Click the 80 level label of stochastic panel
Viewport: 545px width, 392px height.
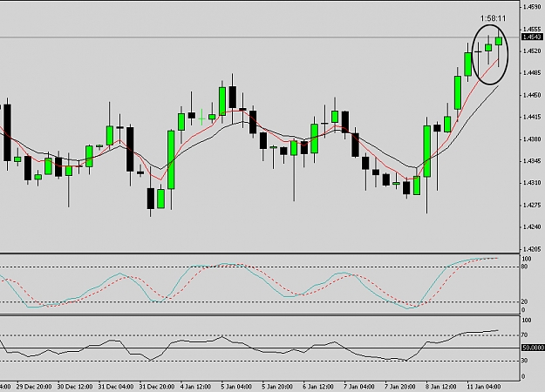pos(524,267)
